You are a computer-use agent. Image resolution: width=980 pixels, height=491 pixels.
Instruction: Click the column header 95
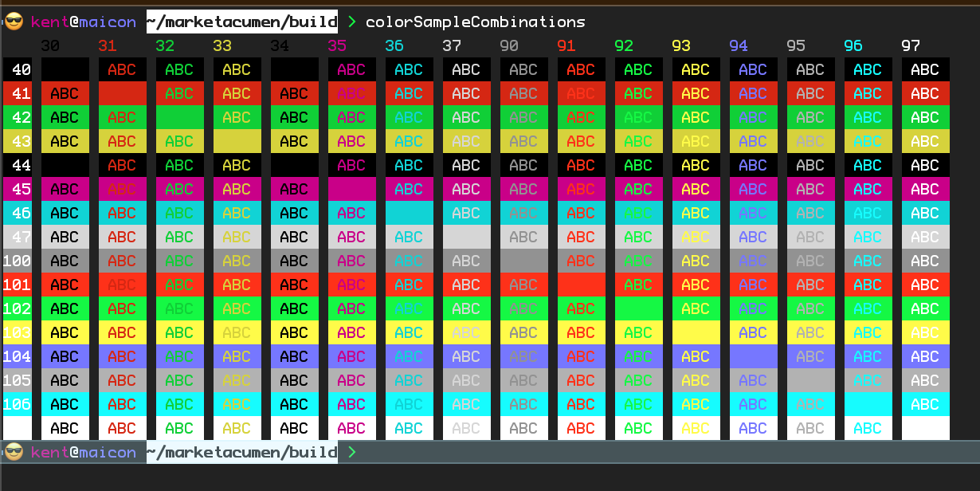coord(796,45)
